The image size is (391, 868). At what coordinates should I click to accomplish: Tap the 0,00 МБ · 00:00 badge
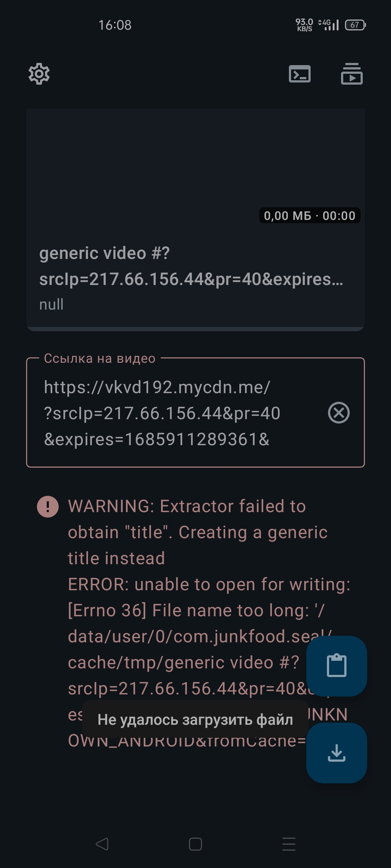[x=310, y=216]
